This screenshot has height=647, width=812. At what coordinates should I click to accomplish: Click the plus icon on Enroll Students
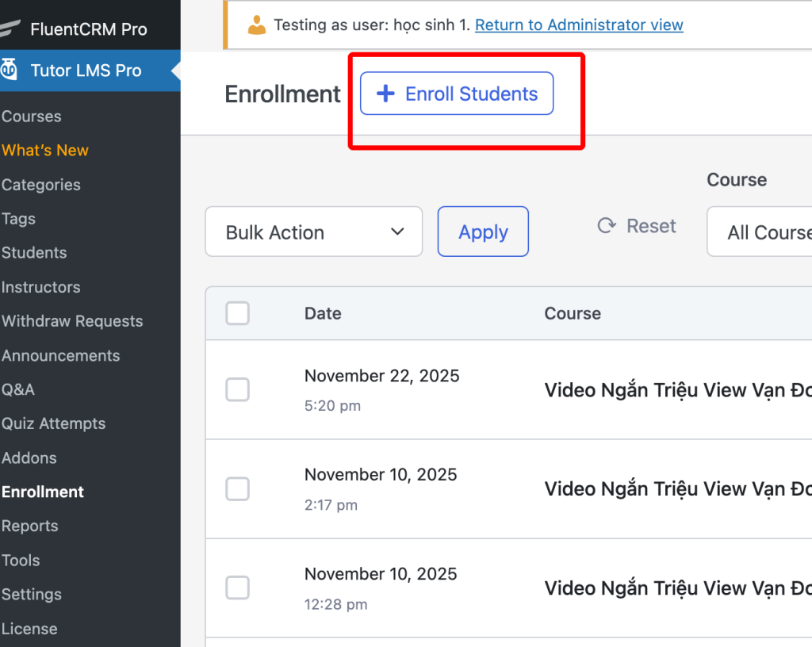coord(385,94)
